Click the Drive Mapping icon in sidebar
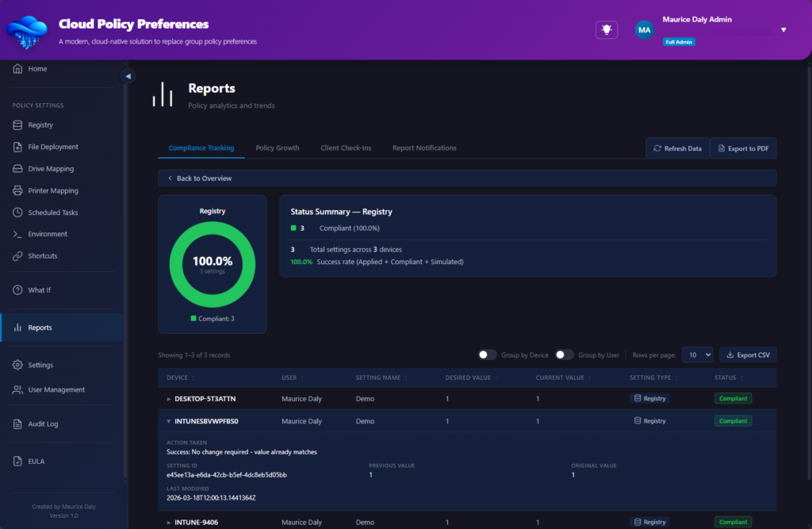Screen dimensions: 812x529 click(x=18, y=169)
